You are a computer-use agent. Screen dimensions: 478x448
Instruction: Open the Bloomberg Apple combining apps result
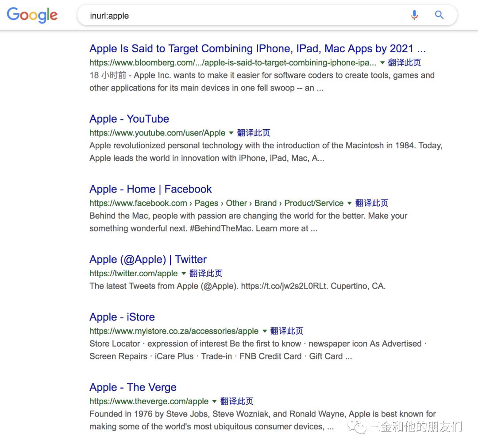257,49
